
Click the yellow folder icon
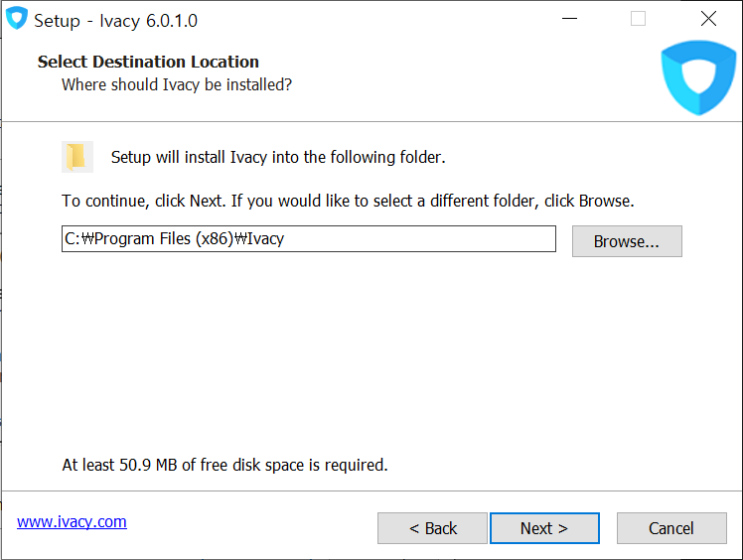pos(77,157)
